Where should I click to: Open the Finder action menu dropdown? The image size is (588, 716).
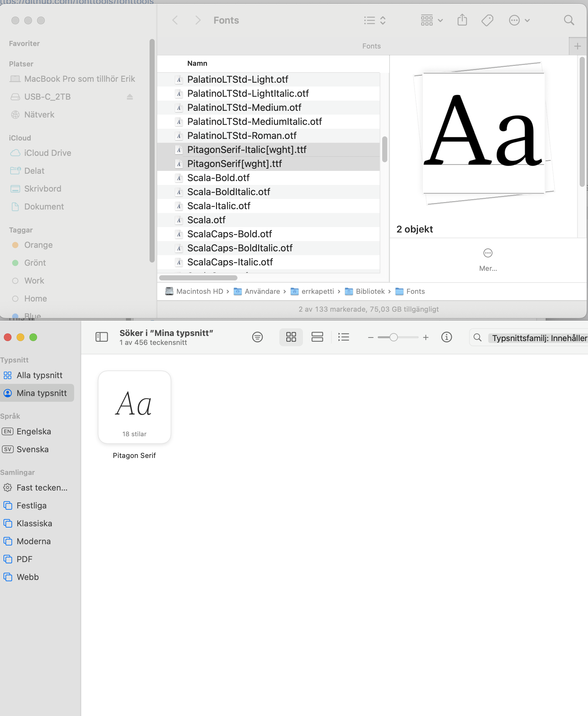tap(519, 20)
